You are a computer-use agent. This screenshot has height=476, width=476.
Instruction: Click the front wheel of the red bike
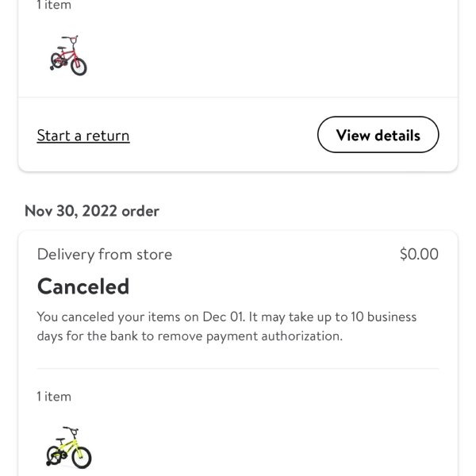coord(79,66)
